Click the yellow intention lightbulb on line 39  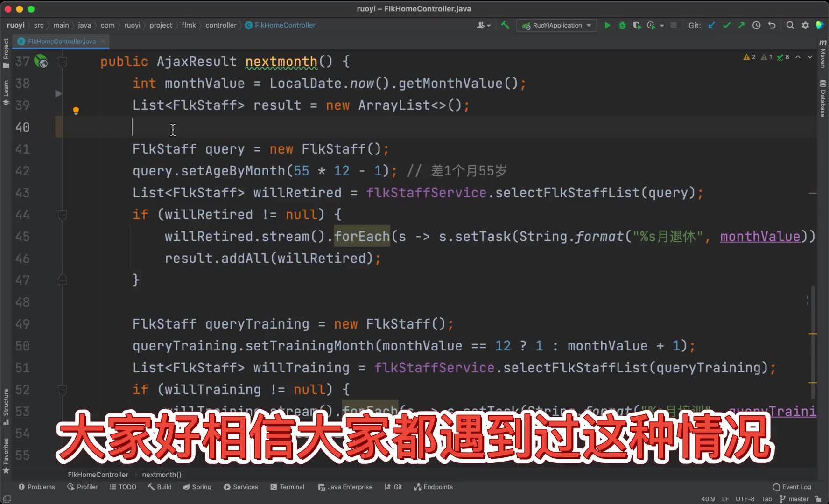76,111
